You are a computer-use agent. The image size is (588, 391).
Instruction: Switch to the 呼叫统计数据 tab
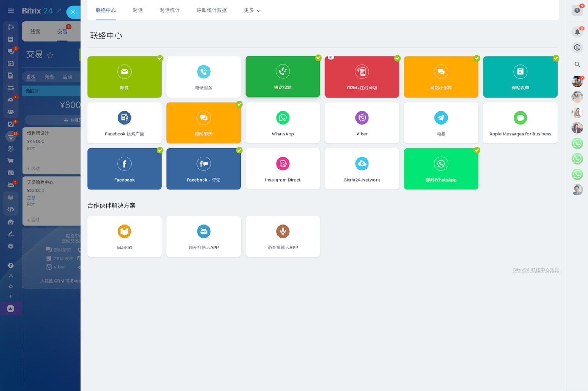tap(212, 10)
